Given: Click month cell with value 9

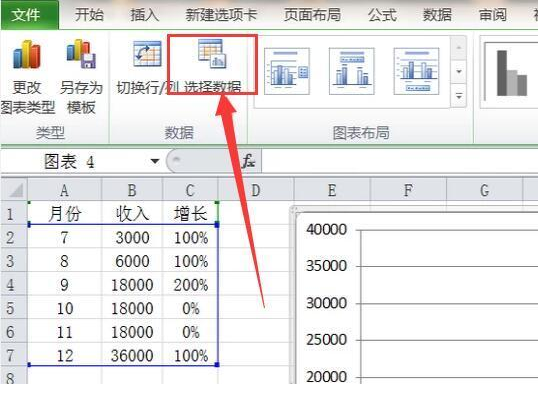Looking at the screenshot, I should 64,284.
